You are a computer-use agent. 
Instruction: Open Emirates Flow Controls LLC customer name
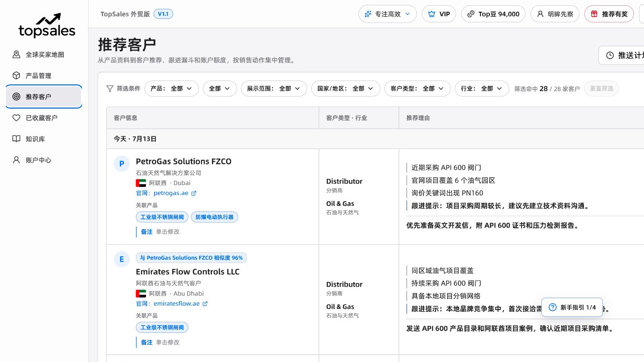pos(188,272)
